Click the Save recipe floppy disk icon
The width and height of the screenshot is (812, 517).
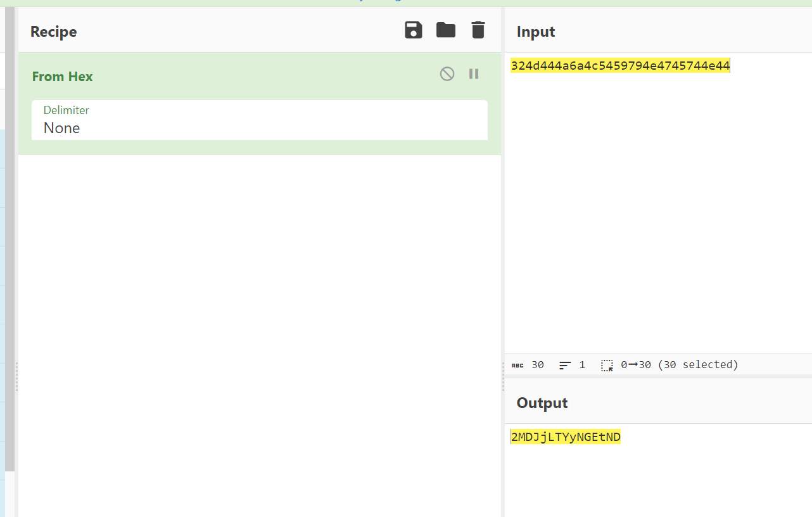tap(413, 30)
